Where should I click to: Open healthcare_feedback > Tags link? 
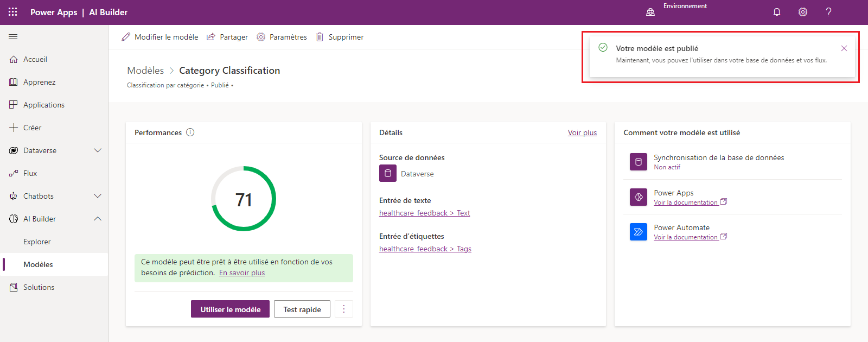pyautogui.click(x=425, y=249)
